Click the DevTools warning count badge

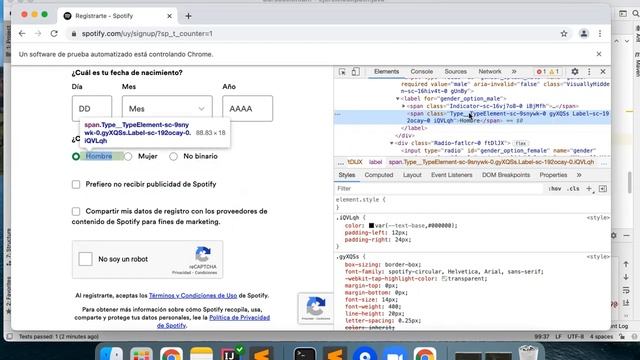[x=554, y=72]
